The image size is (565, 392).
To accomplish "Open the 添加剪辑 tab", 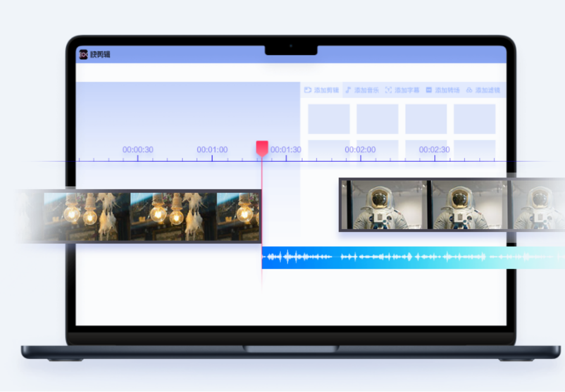I will coord(322,90).
